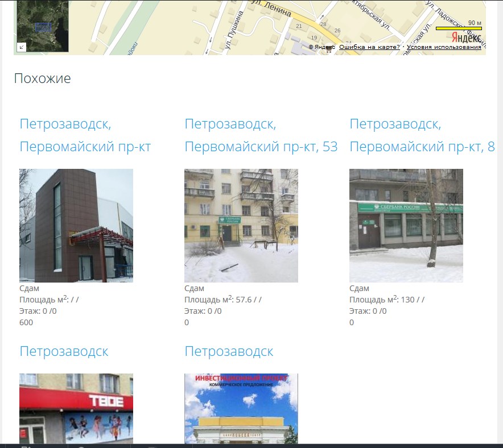Open 'Ошибка на карте?' link
Viewport: 503px width, 448px height.
click(369, 47)
